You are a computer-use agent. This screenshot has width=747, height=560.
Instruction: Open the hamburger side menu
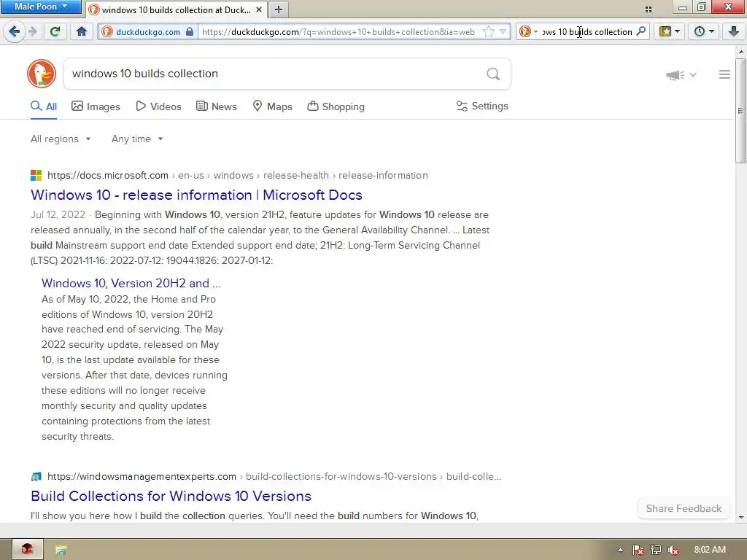(724, 74)
